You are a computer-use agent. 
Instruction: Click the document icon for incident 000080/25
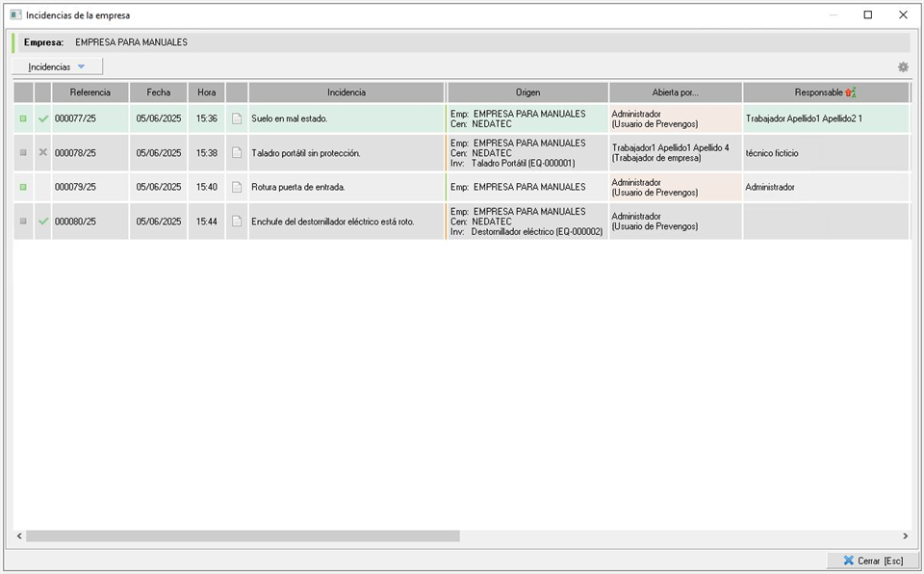coord(237,222)
